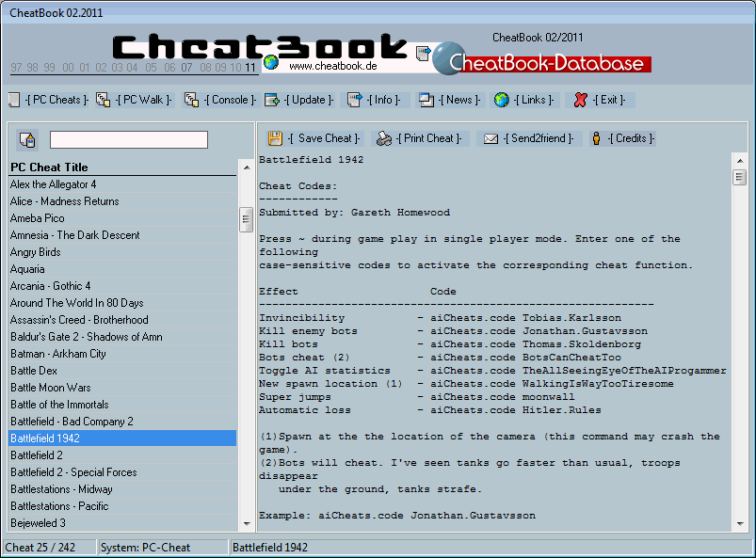Select Assassin's Creed - Brotherhood
The image size is (756, 558).
[x=123, y=320]
